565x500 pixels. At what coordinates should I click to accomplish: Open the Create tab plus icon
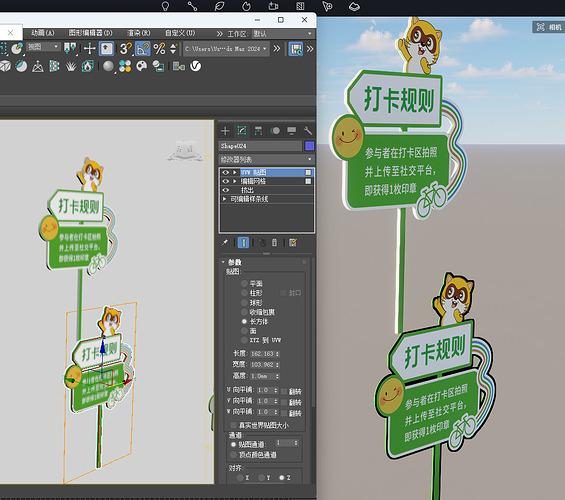(x=225, y=131)
